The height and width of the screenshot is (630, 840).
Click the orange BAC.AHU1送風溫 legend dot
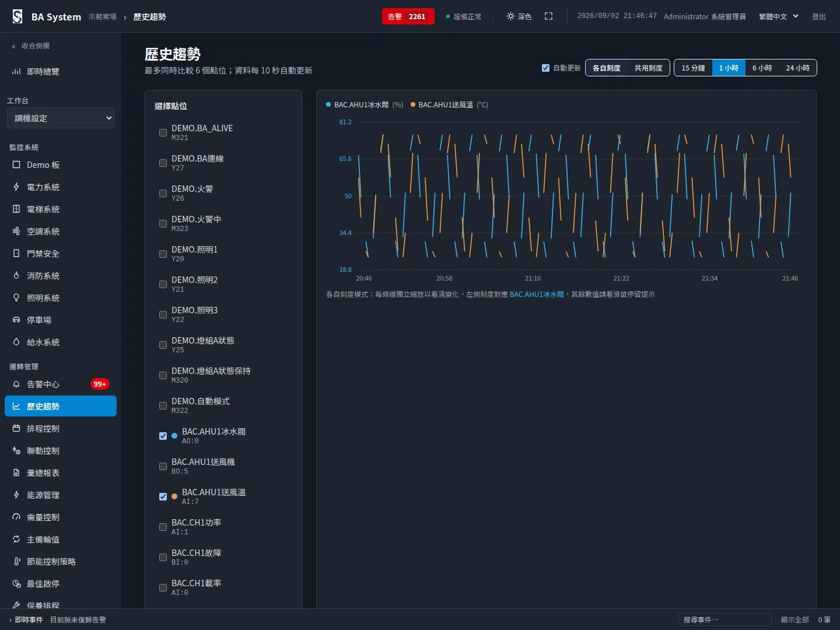(x=413, y=104)
